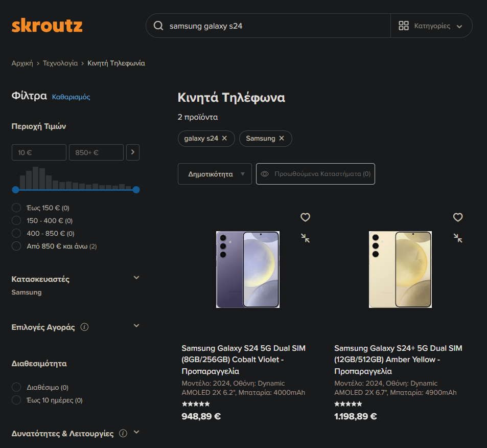Screen dimensions: 487x448
Task: Click Καθαρισμός to clear filters
Action: 71,97
